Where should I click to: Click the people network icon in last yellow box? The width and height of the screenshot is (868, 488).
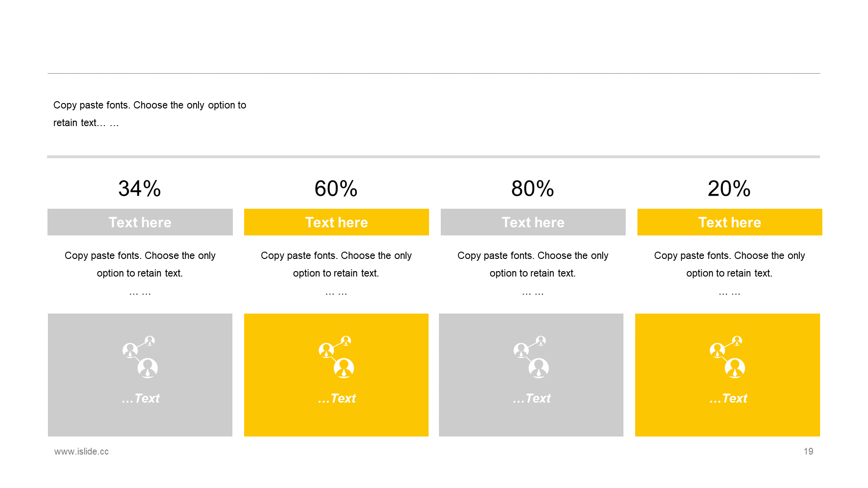point(727,357)
